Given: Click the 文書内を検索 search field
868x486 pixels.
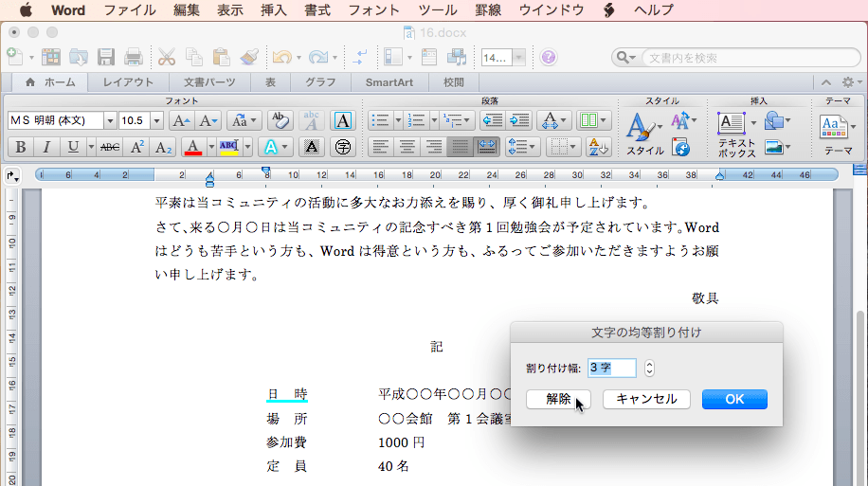Looking at the screenshot, I should coord(751,58).
